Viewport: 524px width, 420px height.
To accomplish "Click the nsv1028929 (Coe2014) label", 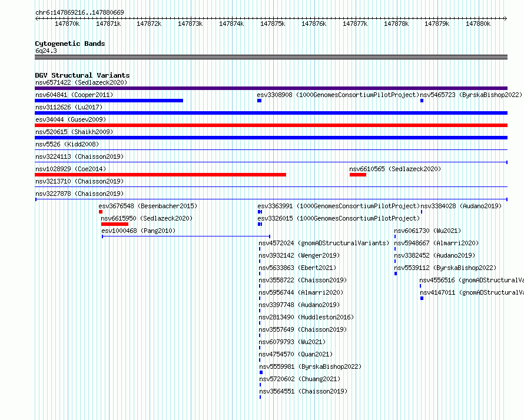I will pos(71,169).
